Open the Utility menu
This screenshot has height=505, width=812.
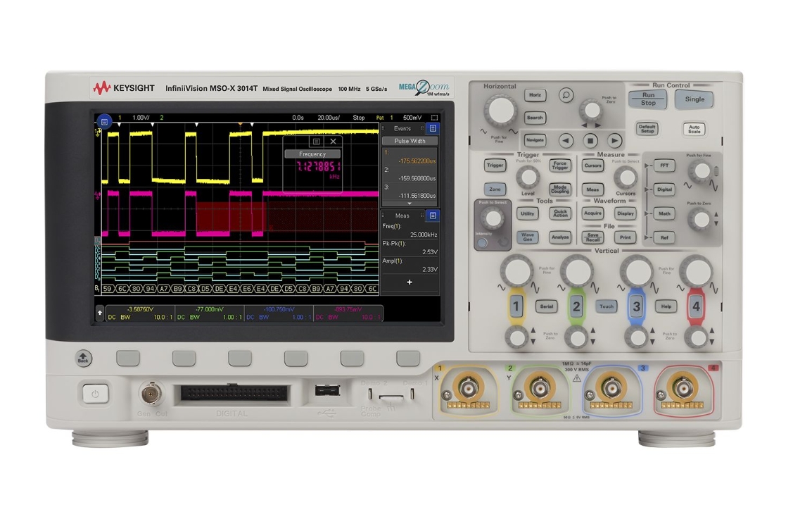(x=527, y=213)
